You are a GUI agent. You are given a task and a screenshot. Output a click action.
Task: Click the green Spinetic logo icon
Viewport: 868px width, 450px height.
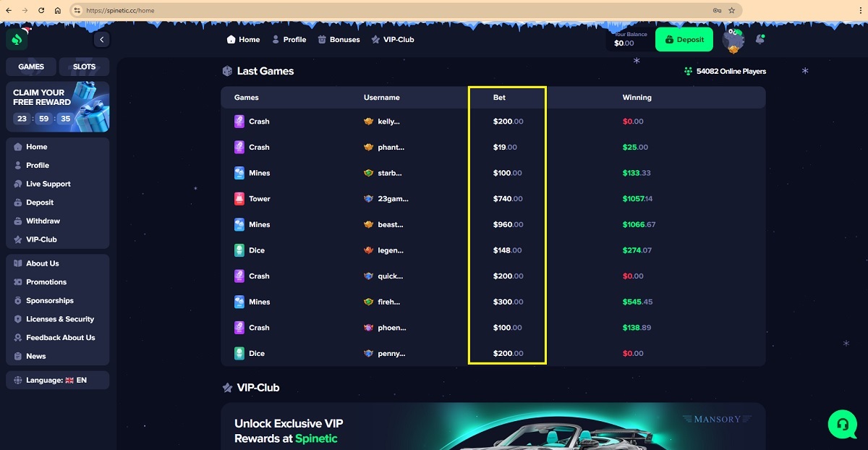tap(17, 39)
